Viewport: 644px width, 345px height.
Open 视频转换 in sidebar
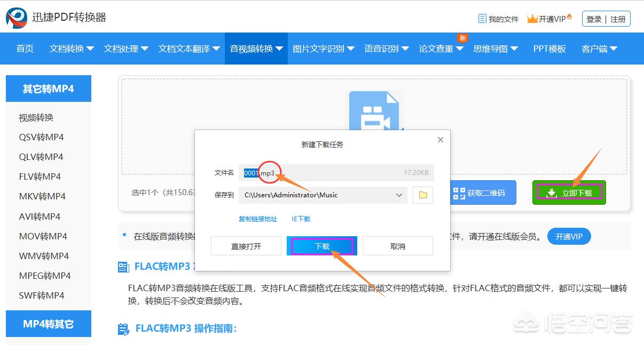point(36,118)
